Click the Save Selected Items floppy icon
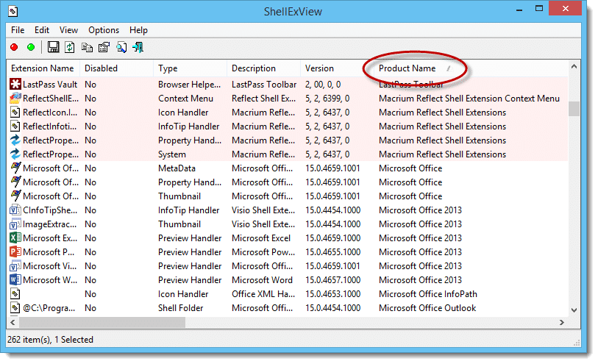The image size is (598, 364). (53, 47)
